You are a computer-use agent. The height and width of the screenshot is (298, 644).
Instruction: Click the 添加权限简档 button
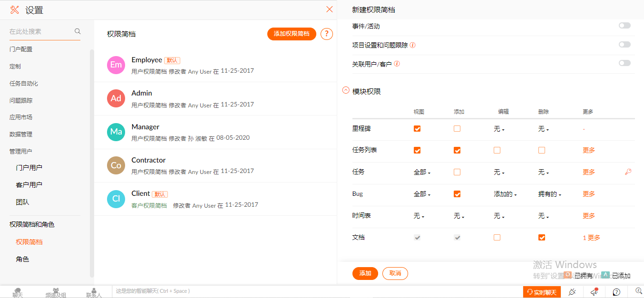coord(292,34)
